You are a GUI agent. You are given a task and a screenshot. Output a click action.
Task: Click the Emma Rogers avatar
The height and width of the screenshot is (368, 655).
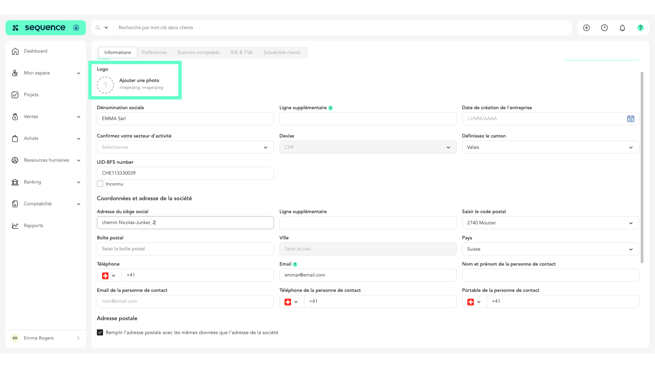[15, 338]
